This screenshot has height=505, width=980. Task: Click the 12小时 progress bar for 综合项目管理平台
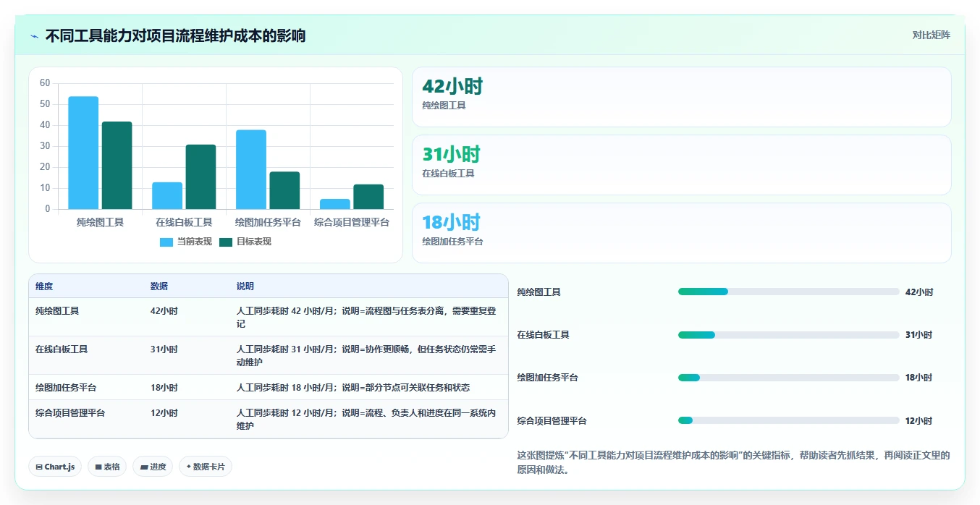click(788, 420)
